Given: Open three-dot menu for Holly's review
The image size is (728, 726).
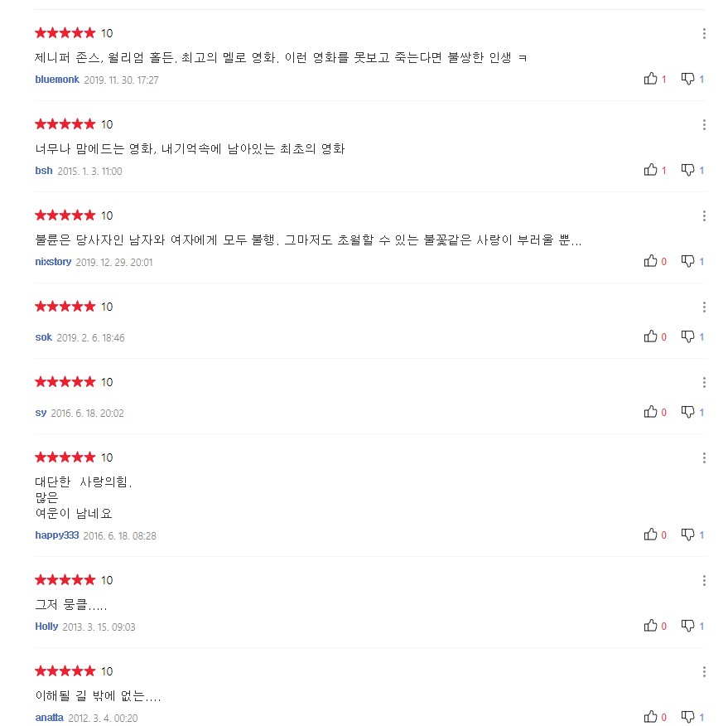Looking at the screenshot, I should [x=704, y=581].
